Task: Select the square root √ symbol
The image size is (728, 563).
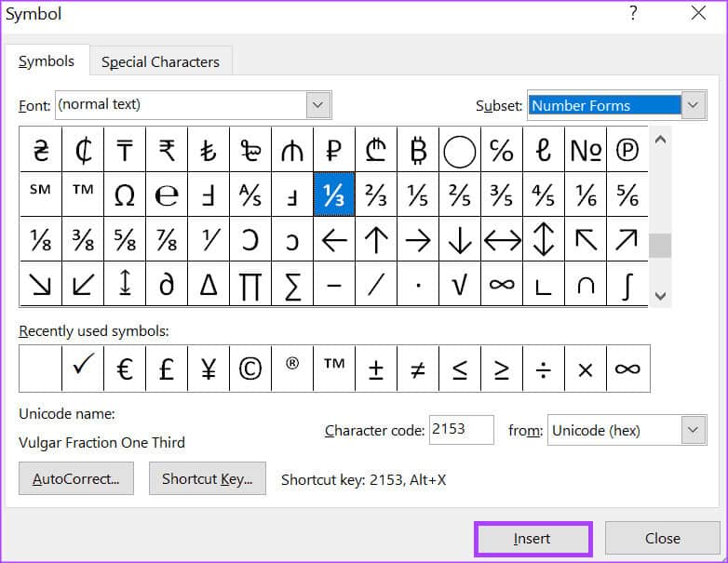Action: pyautogui.click(x=460, y=286)
